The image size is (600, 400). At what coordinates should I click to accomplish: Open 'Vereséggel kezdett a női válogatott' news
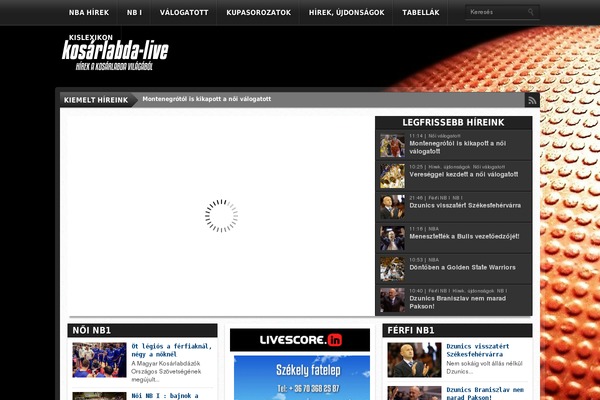pyautogui.click(x=464, y=175)
